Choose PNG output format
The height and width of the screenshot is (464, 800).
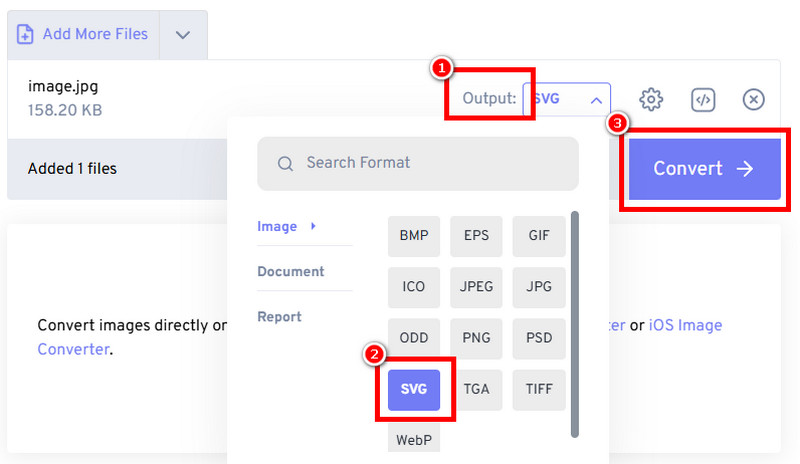476,338
